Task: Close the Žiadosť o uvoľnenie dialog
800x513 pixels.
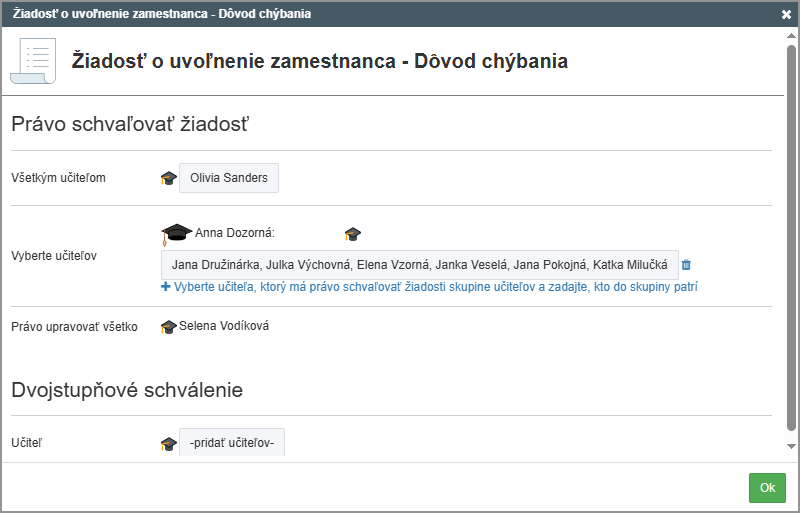Action: (x=786, y=15)
